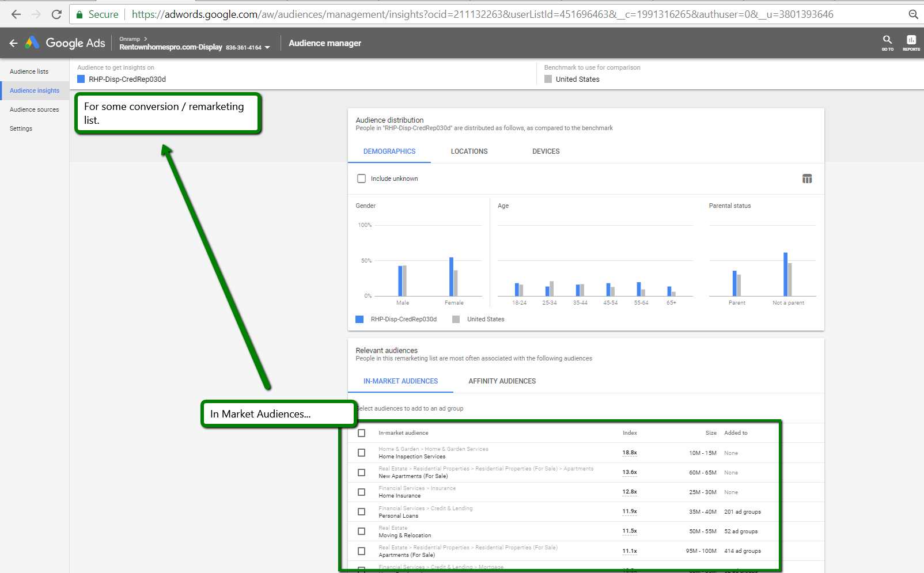Screen dimensions: 924x573
Task: Open Audience sources in the sidebar
Action: click(34, 109)
